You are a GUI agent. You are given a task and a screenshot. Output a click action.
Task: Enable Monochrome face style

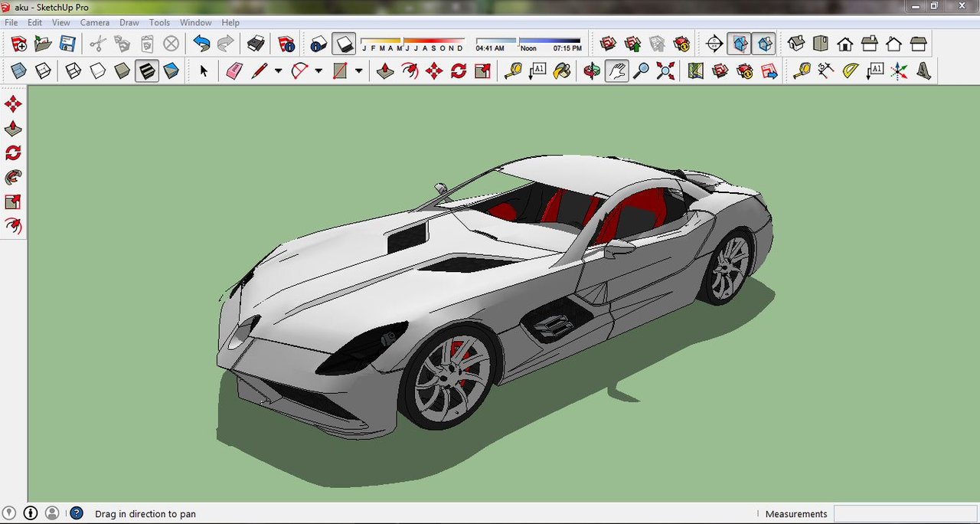pos(171,71)
